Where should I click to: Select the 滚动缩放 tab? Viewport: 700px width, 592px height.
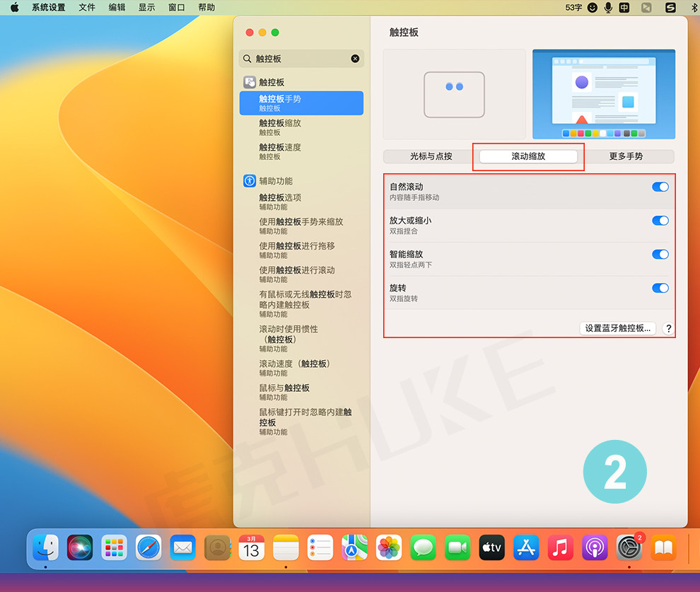529,156
